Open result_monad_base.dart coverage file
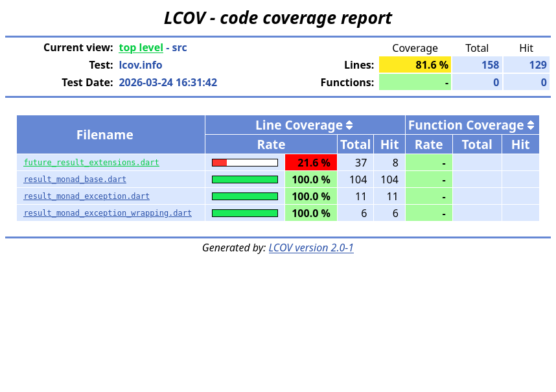This screenshot has width=556, height=392. tap(75, 179)
